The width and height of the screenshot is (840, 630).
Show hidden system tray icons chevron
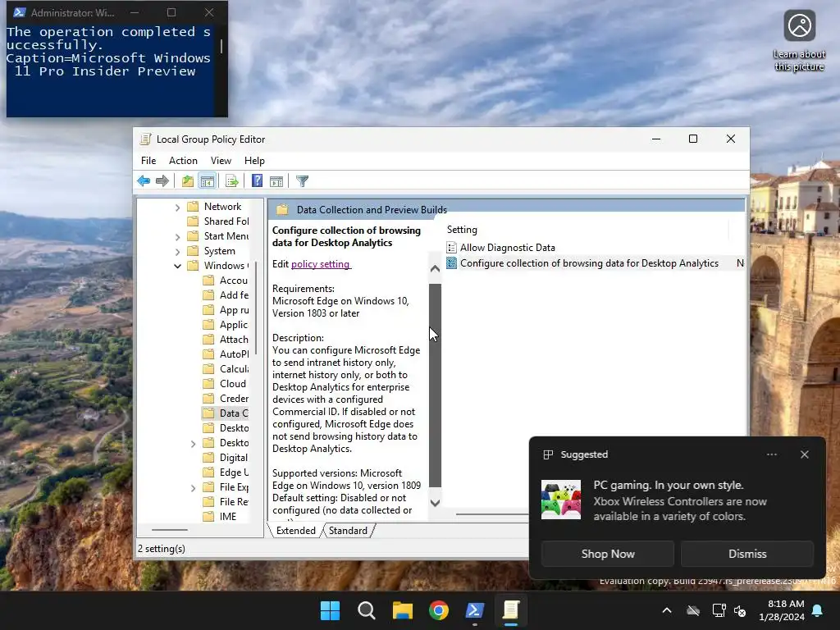(667, 610)
